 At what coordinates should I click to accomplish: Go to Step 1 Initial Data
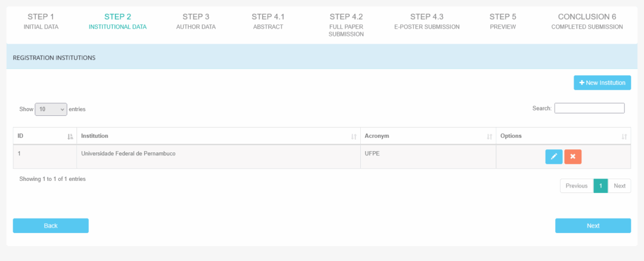coord(41,22)
